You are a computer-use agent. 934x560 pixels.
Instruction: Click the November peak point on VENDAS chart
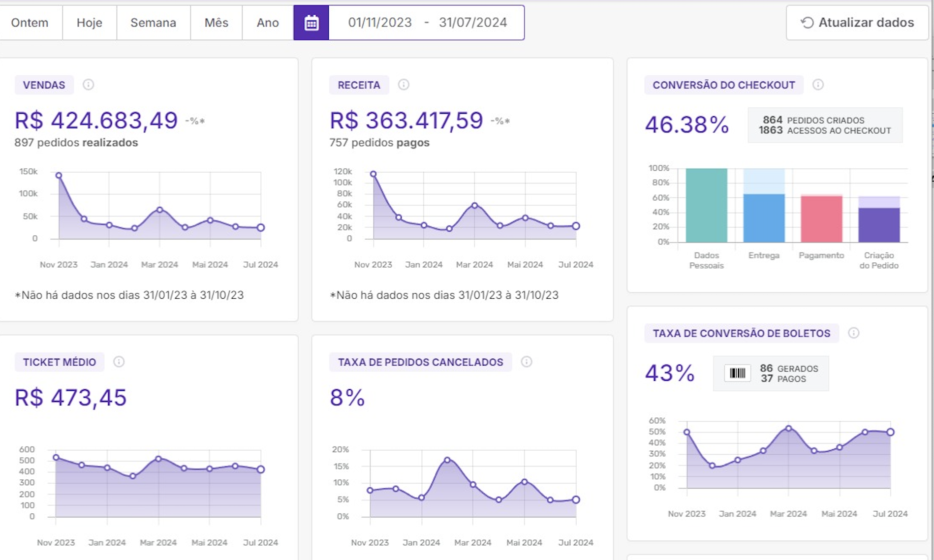click(x=59, y=175)
